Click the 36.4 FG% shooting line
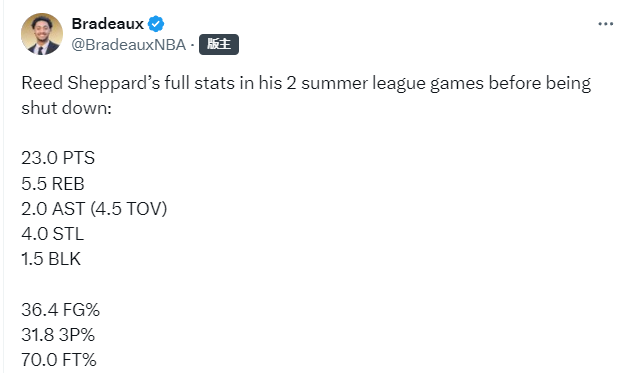Viewport: 626px width, 373px height. pos(60,310)
